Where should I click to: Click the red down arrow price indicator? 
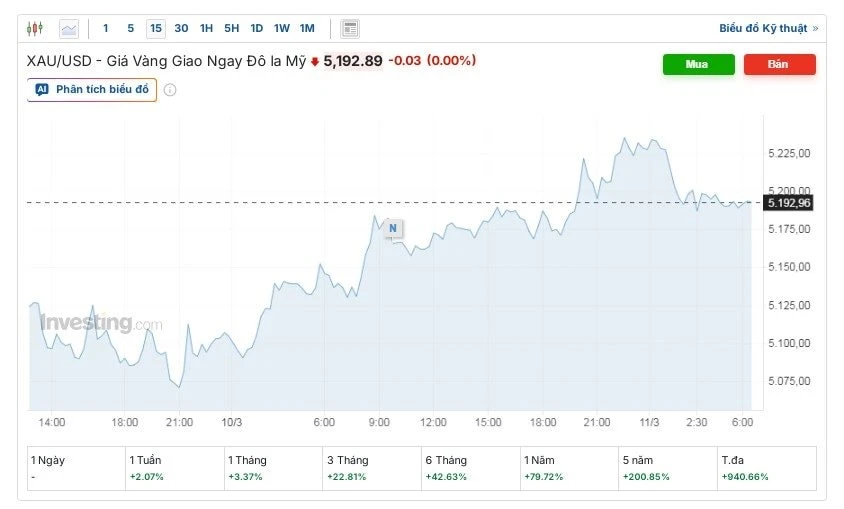click(315, 61)
